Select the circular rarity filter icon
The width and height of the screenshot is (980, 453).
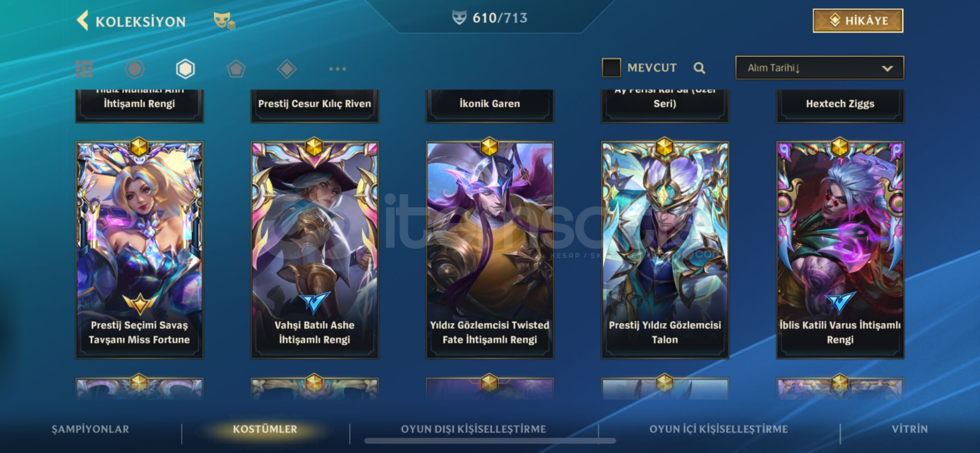tap(135, 68)
